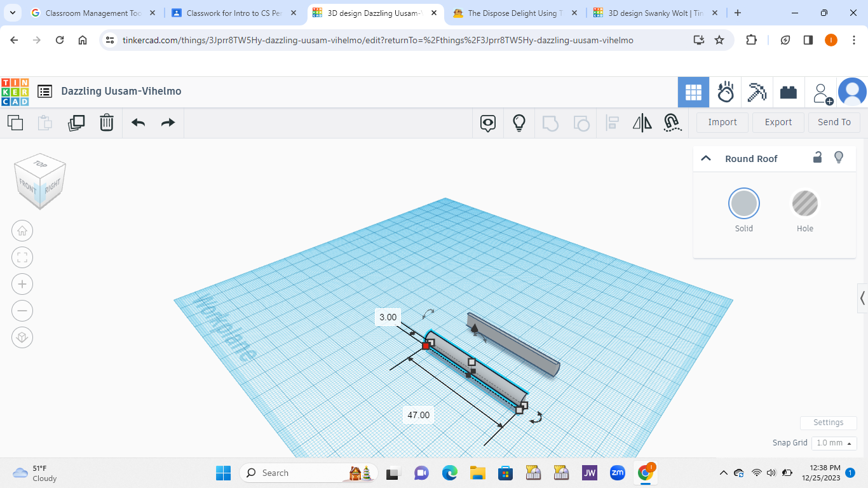Image resolution: width=868 pixels, height=488 pixels.
Task: Open Blocks pickaxe mode
Action: (x=757, y=93)
